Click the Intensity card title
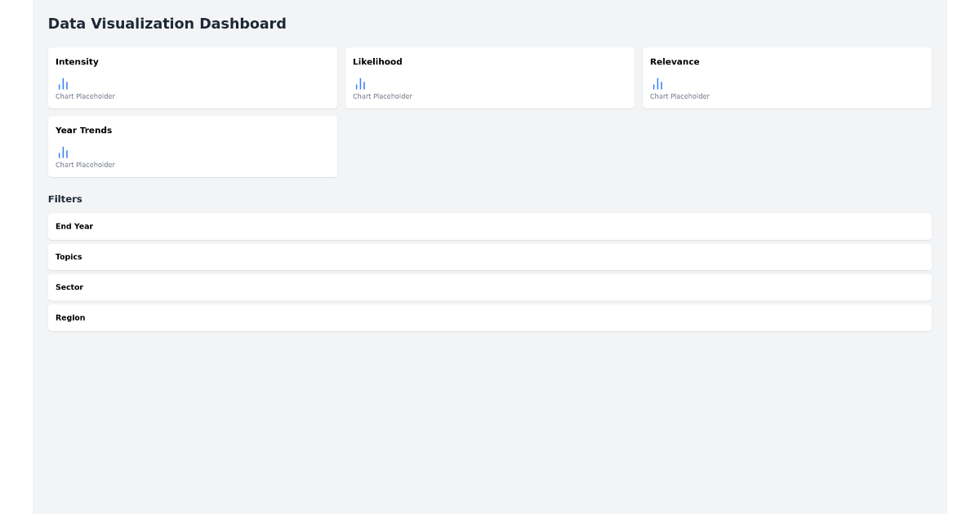 (x=77, y=61)
